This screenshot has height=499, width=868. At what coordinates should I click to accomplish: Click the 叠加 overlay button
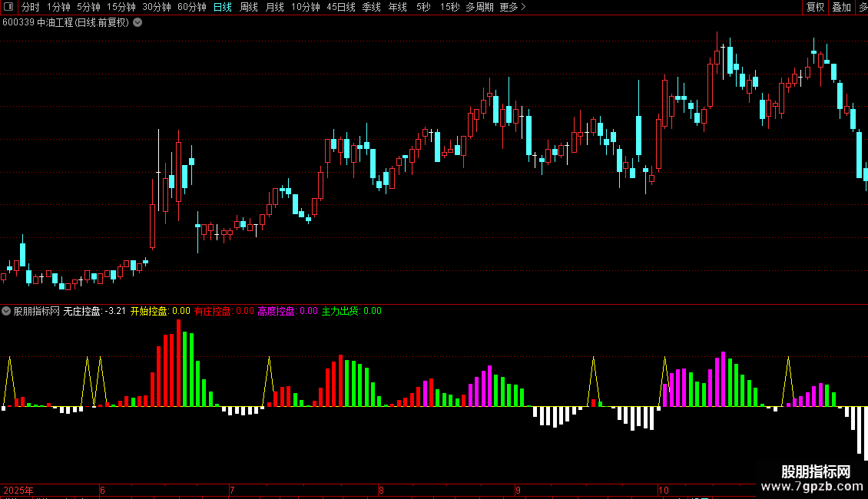point(841,7)
